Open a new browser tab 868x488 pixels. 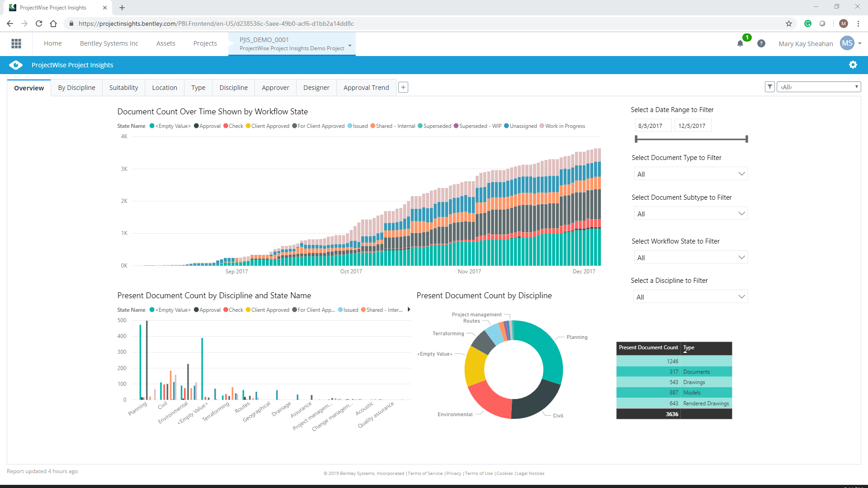(122, 8)
